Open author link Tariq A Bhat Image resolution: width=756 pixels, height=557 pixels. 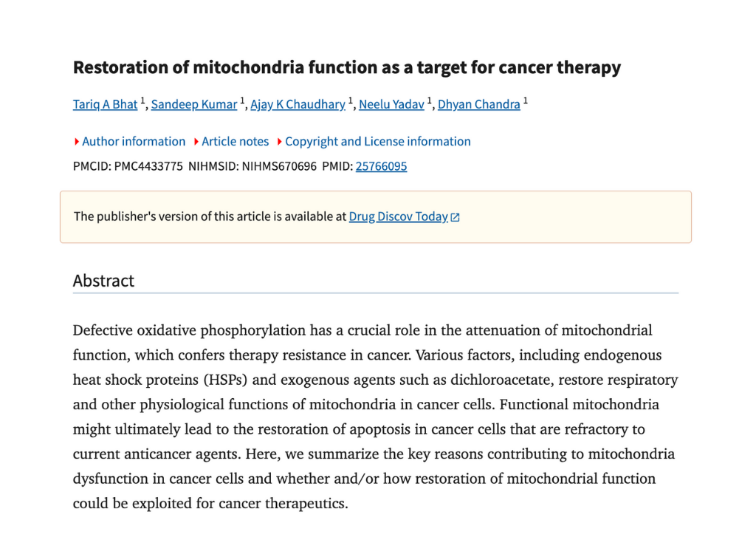coord(105,104)
